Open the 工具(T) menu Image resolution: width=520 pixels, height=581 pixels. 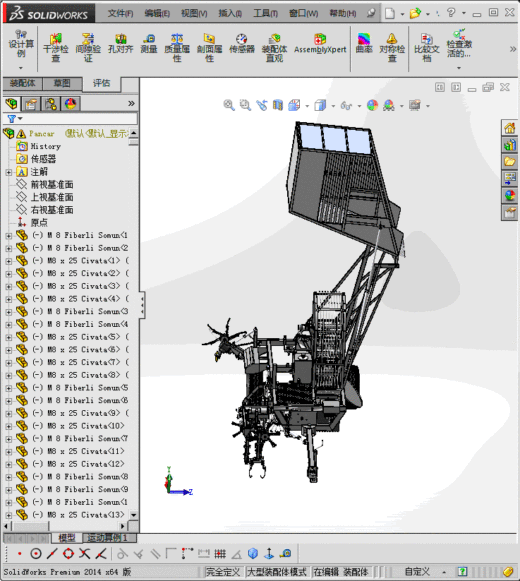(265, 13)
